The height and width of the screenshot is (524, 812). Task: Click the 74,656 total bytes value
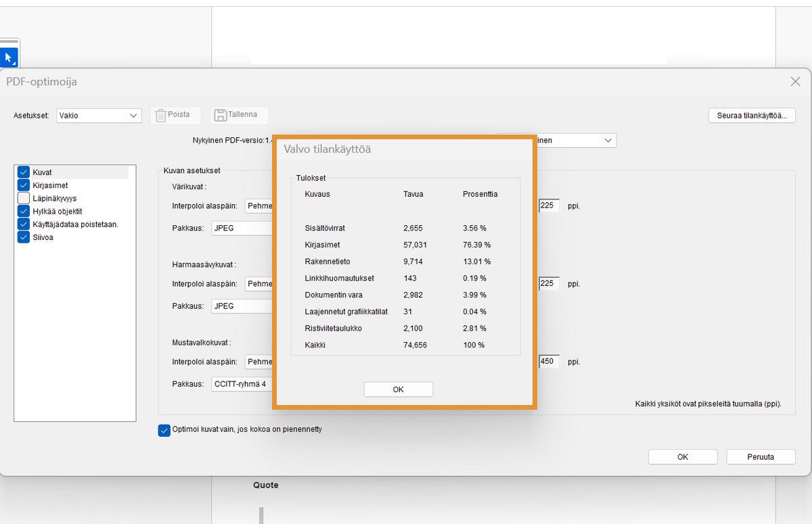(415, 346)
